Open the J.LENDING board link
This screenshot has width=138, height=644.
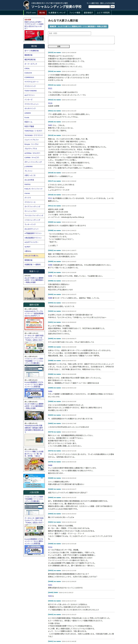(34, 166)
